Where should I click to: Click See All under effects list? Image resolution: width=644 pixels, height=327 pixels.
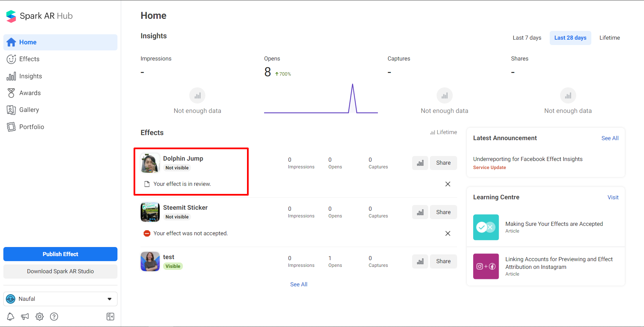pos(299,284)
